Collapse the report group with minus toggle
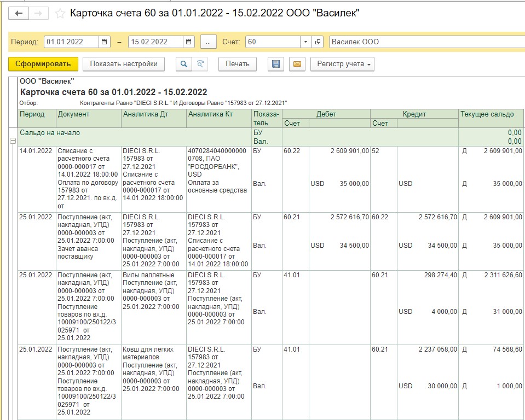 coord(13,141)
